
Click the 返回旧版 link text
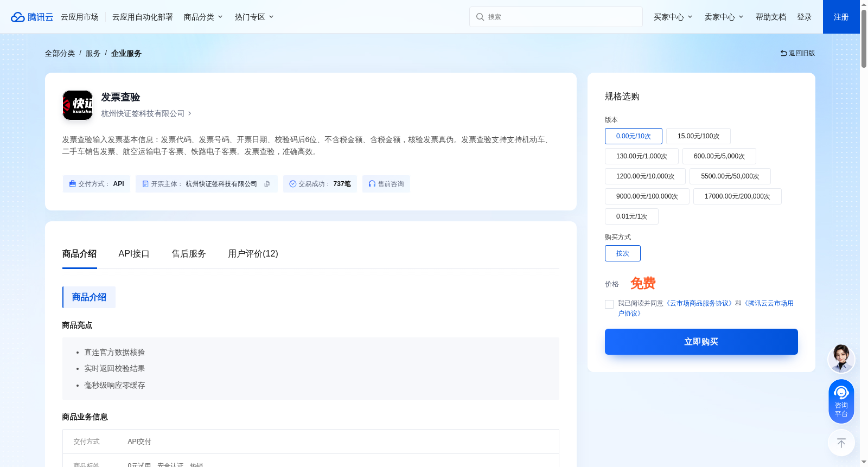(x=802, y=53)
